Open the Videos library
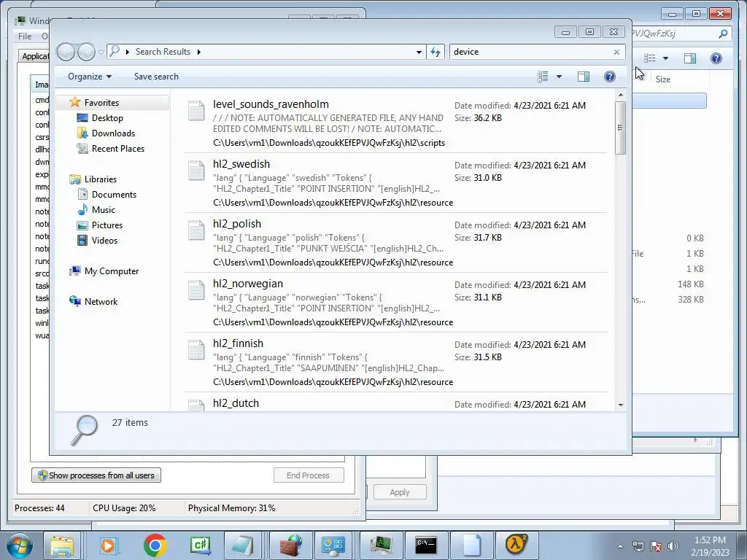747x560 pixels. coord(104,241)
